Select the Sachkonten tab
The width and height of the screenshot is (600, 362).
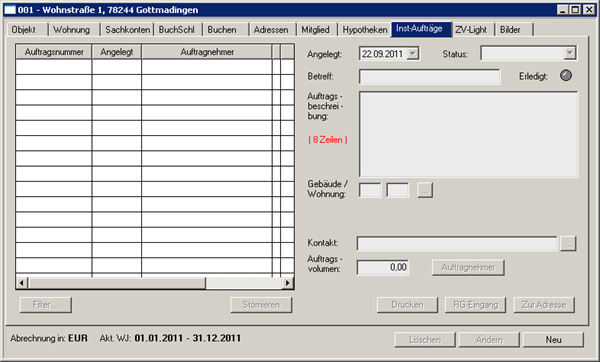(x=127, y=29)
